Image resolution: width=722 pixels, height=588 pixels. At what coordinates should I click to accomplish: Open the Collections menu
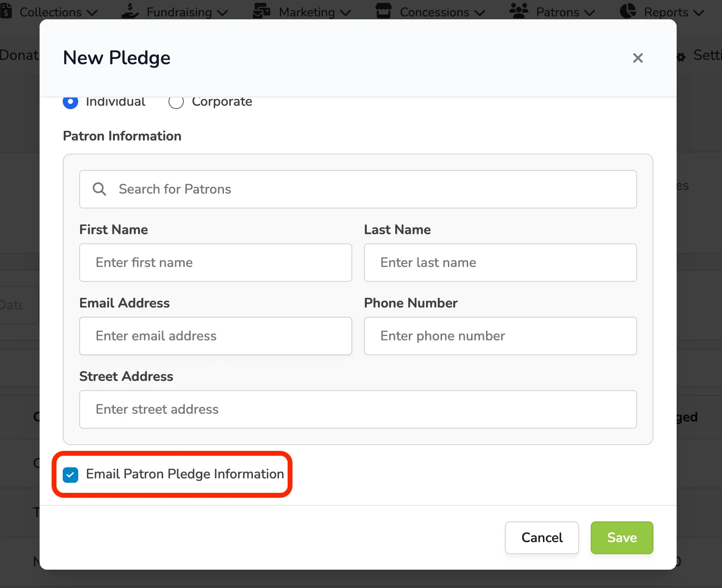coord(49,12)
